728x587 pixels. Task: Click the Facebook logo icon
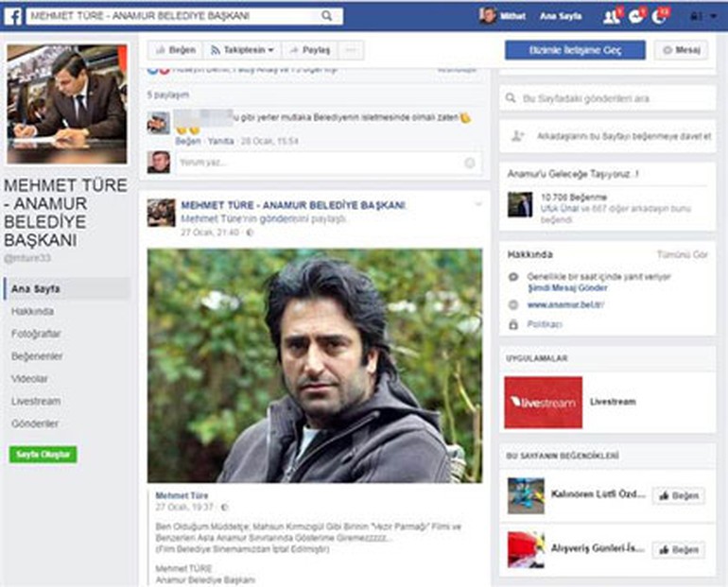click(13, 16)
